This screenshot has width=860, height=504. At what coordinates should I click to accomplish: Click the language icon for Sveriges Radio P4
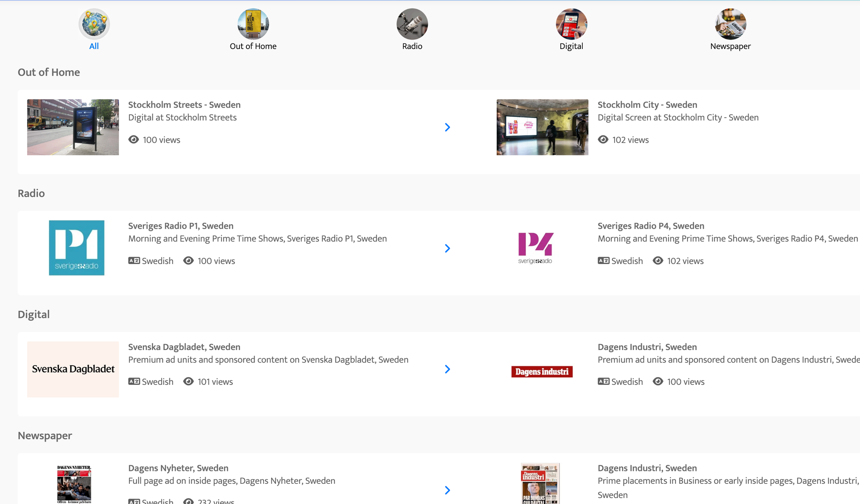(604, 261)
